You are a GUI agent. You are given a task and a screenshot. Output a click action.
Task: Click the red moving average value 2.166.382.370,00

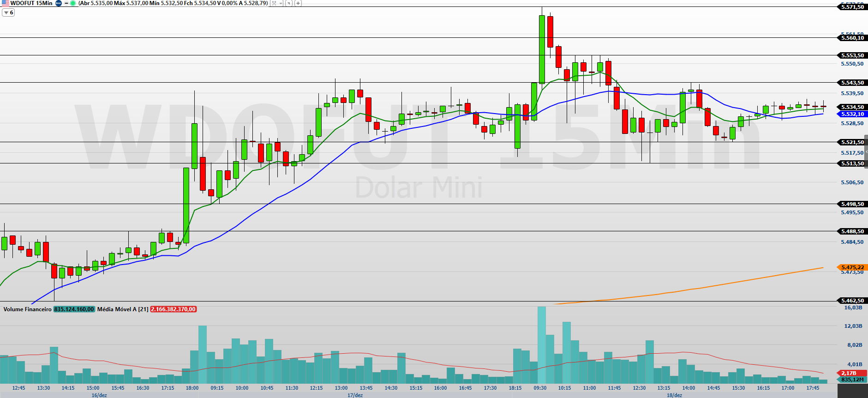tap(173, 309)
